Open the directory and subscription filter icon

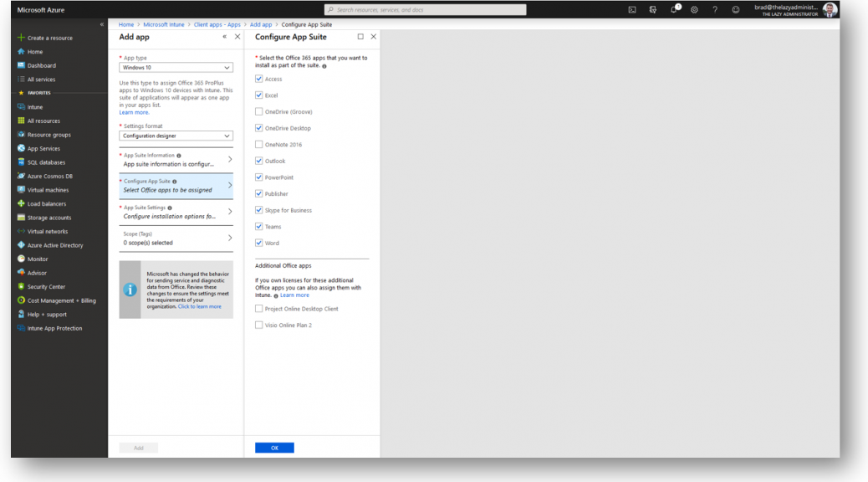pos(653,10)
